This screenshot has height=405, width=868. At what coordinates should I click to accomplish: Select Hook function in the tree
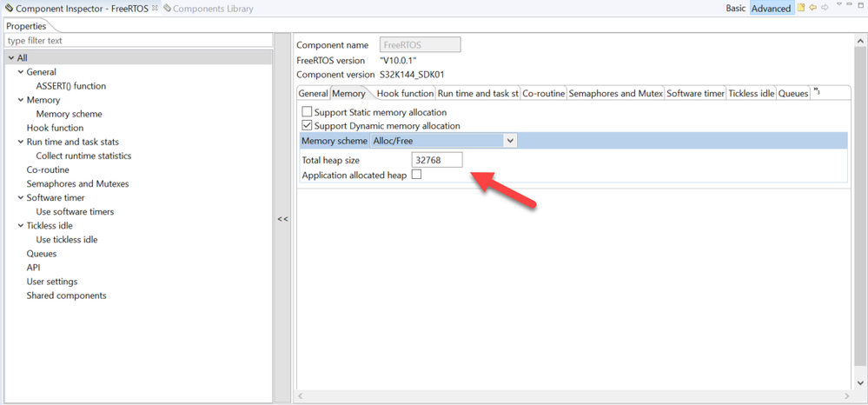[x=56, y=128]
